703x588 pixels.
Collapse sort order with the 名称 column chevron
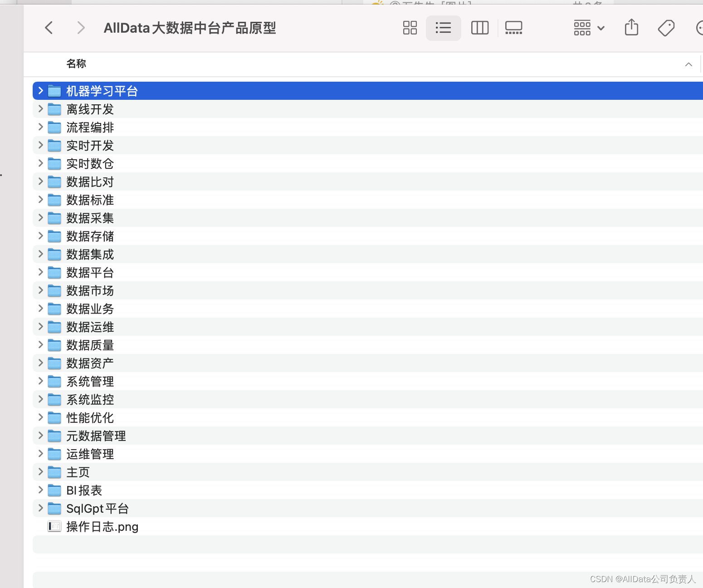[688, 64]
